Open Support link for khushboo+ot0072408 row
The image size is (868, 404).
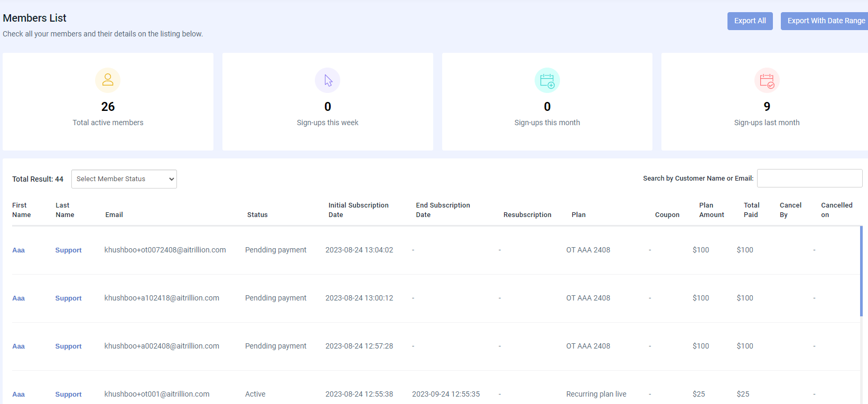pyautogui.click(x=69, y=250)
